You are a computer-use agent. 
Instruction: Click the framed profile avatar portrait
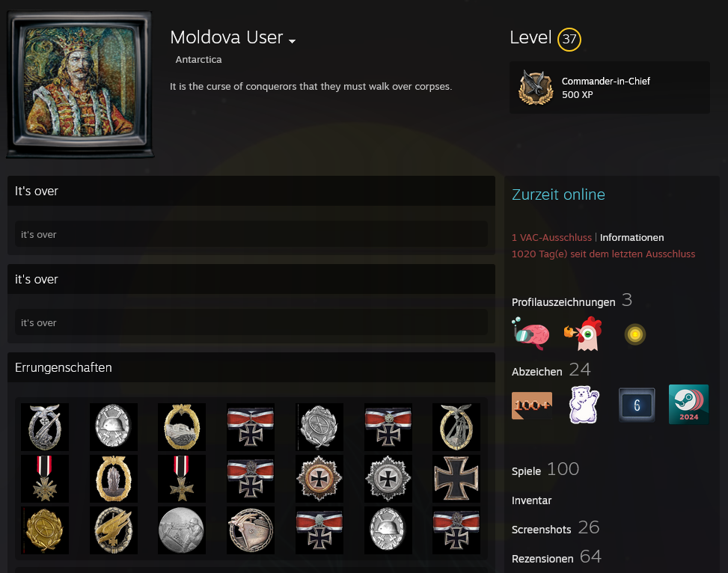click(80, 84)
